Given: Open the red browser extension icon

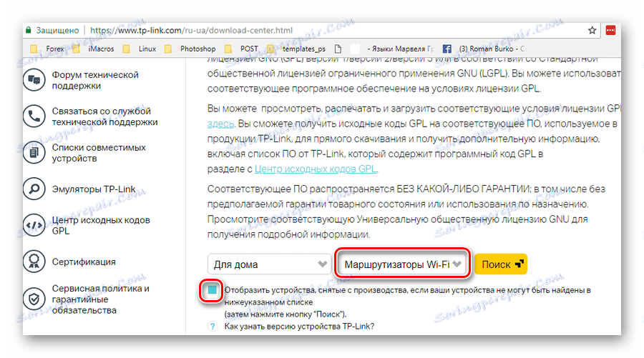Looking at the screenshot, I should (611, 30).
